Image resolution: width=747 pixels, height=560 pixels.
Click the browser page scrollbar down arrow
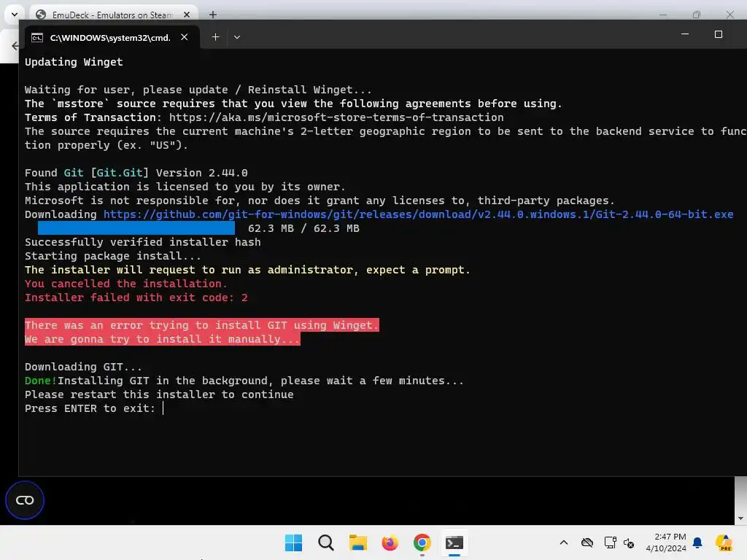740,518
